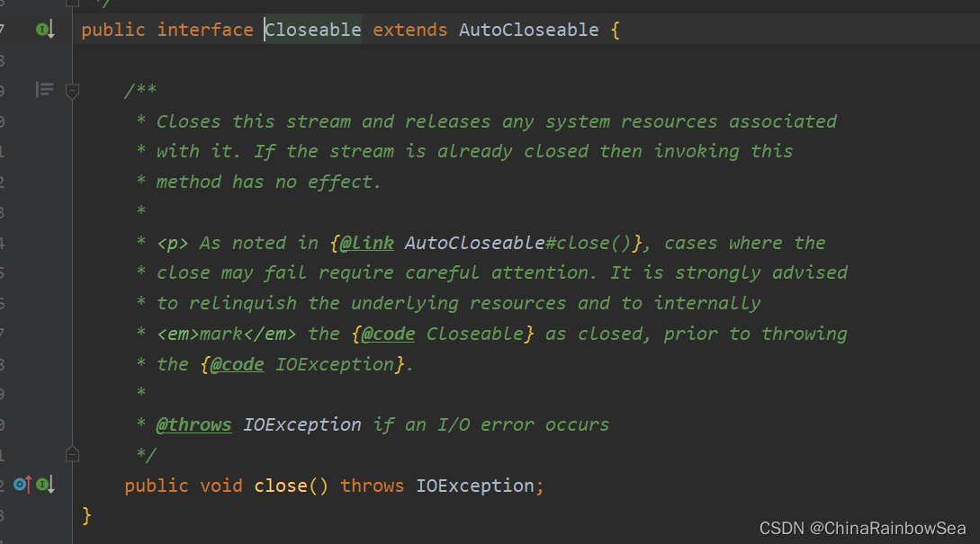Click the void return type keyword
Image resolution: width=980 pixels, height=544 pixels.
coord(220,486)
